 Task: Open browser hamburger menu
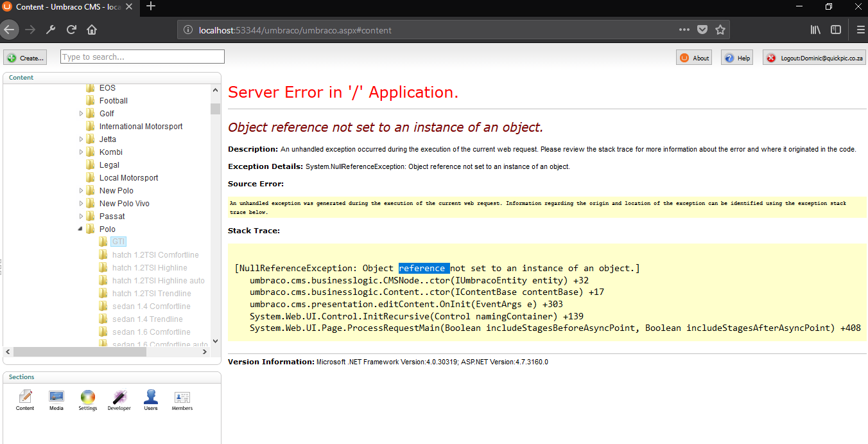pos(861,30)
